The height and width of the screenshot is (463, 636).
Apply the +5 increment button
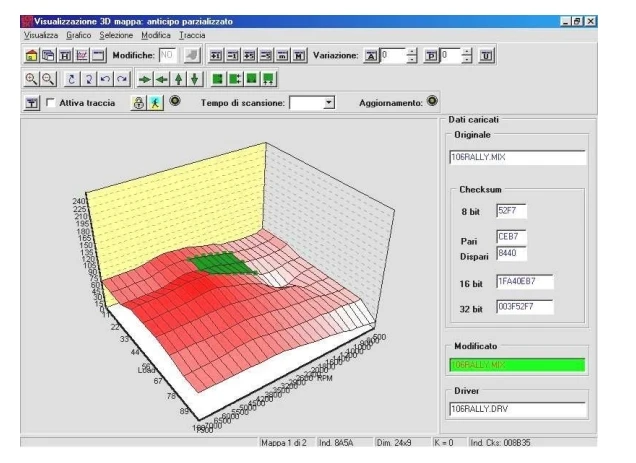(249, 55)
